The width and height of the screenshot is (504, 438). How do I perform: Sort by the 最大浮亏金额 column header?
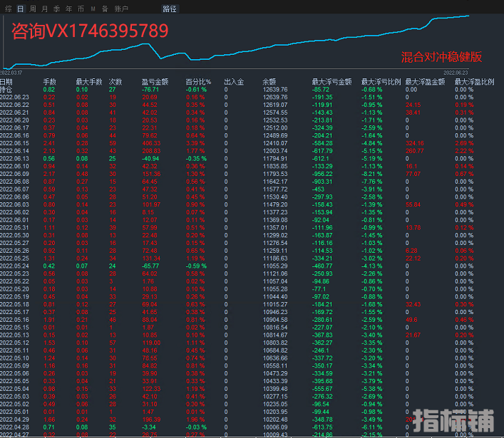[x=331, y=82]
